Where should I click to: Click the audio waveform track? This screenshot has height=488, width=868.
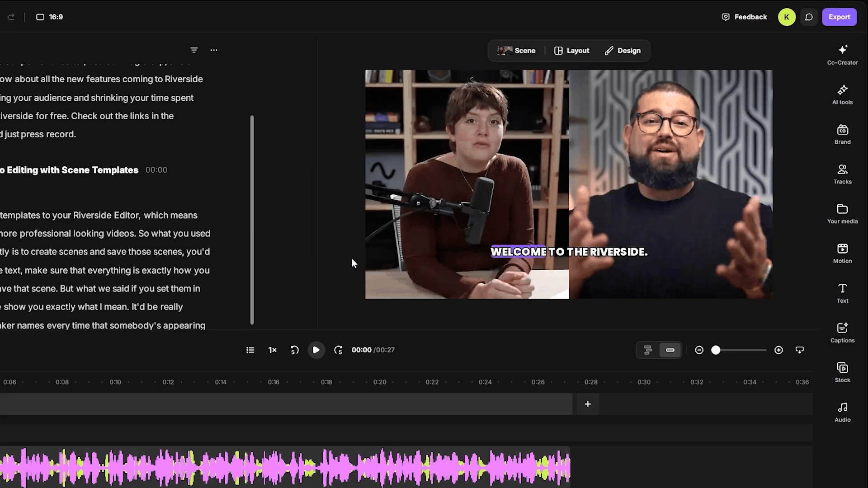285,467
